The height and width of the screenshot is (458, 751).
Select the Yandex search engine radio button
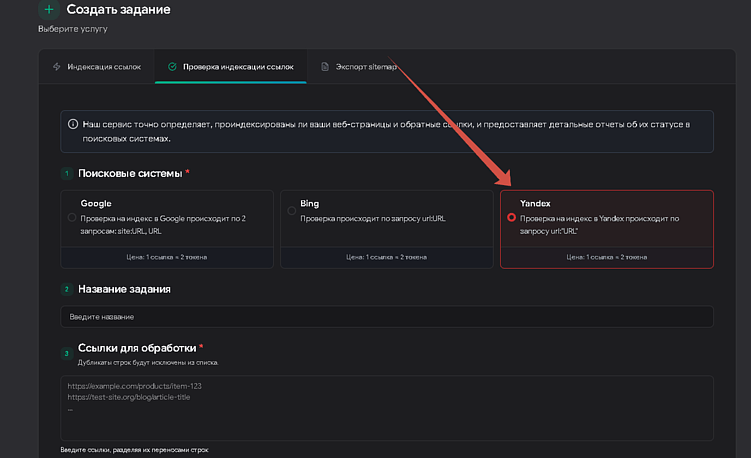[x=511, y=216]
